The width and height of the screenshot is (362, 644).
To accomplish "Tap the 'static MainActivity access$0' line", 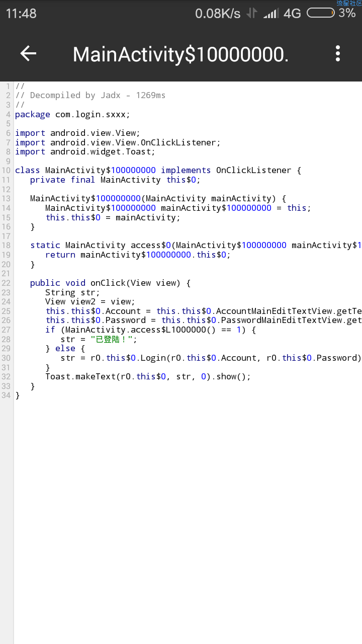I will tap(196, 246).
